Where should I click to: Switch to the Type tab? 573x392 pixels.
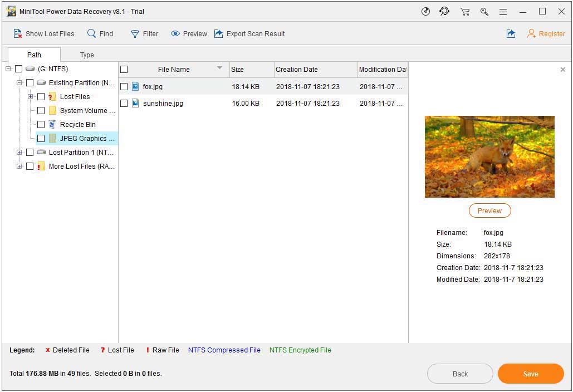coord(86,55)
